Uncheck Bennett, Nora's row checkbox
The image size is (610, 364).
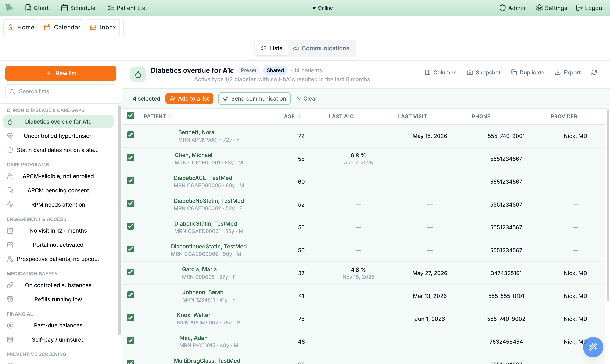[130, 135]
